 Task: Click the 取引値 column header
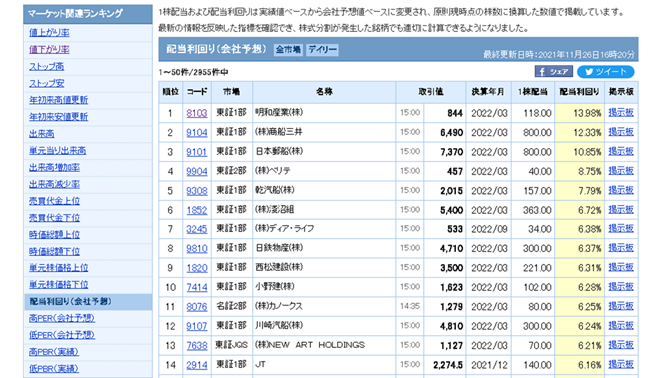coord(431,92)
